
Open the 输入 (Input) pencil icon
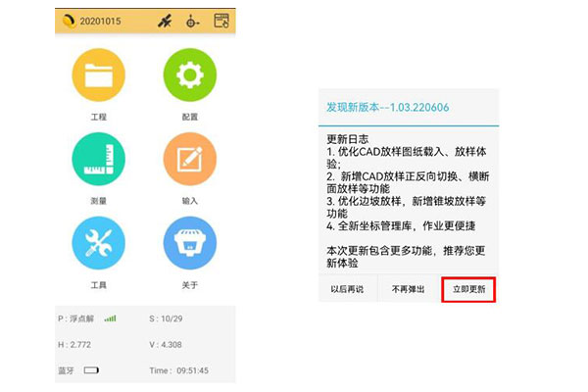click(189, 160)
